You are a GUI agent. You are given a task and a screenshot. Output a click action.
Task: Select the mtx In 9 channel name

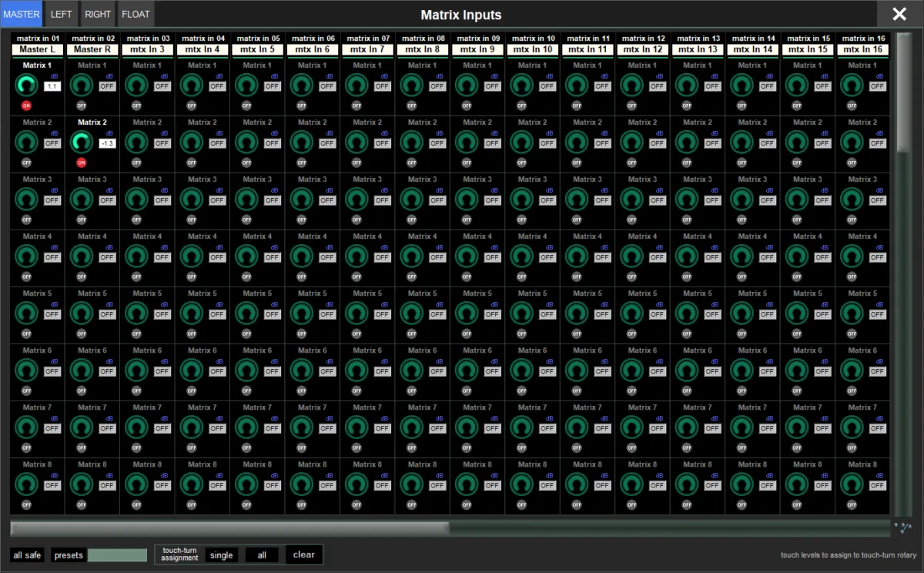(477, 49)
